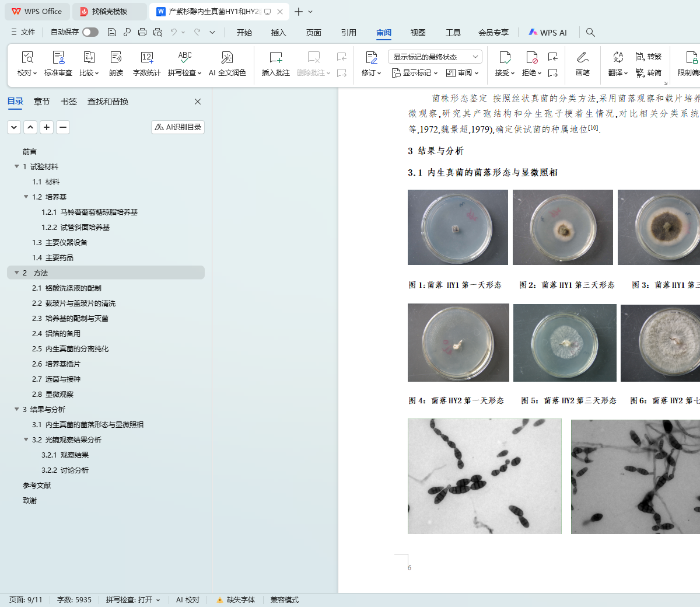The image size is (700, 607).
Task: Click the 字数: 5935 status entry
Action: 74,599
